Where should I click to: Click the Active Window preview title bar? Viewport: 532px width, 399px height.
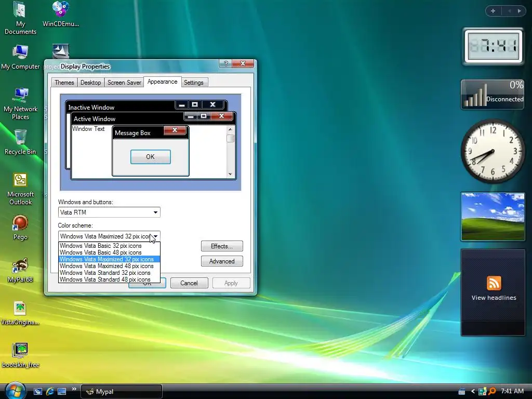point(128,119)
